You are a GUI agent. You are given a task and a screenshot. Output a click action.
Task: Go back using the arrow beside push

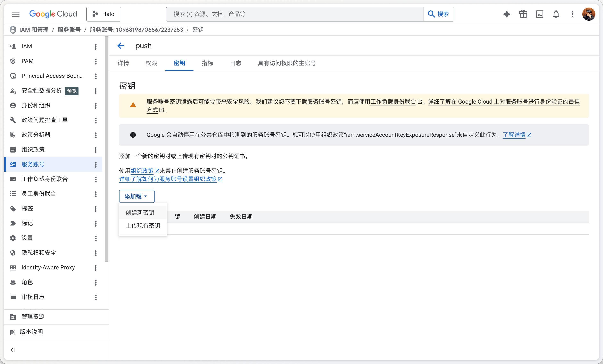click(121, 46)
